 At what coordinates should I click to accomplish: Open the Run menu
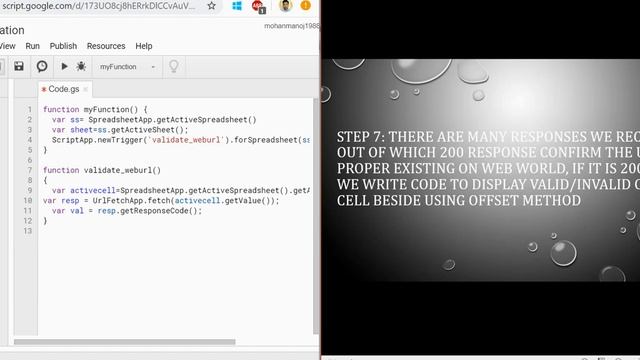coord(32,46)
